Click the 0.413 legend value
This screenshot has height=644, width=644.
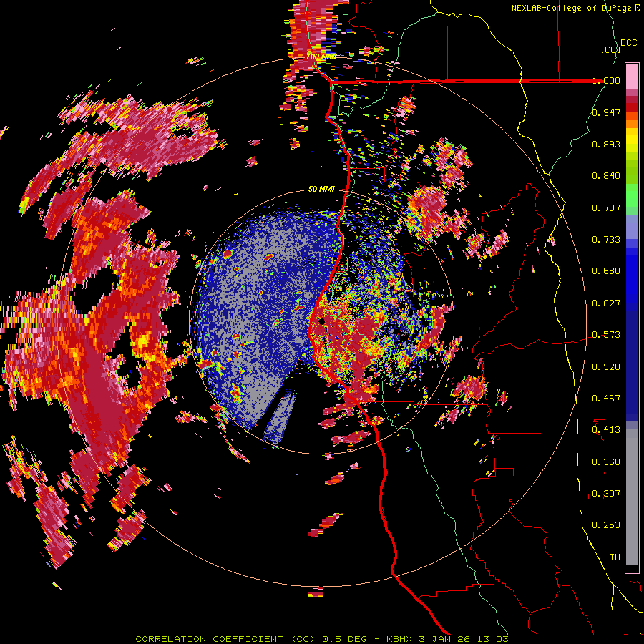click(606, 430)
